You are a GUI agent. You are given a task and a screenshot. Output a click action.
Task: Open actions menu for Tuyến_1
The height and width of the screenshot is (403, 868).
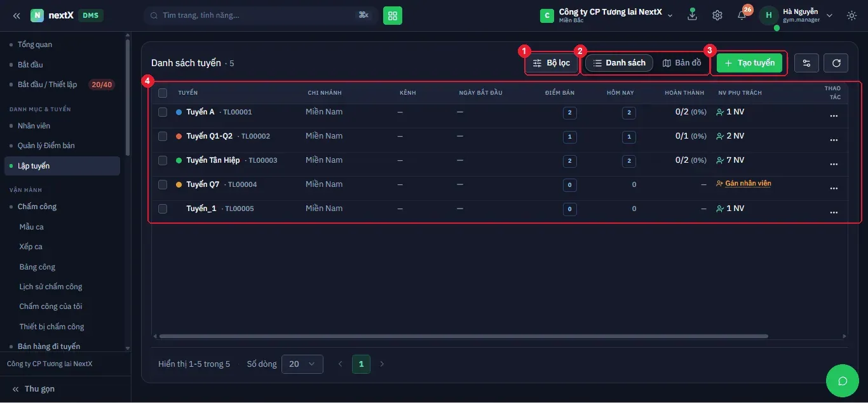pyautogui.click(x=834, y=213)
